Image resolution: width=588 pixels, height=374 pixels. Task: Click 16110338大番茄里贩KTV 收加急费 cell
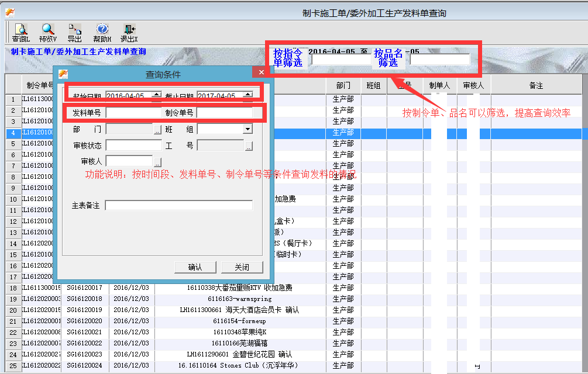(240, 288)
